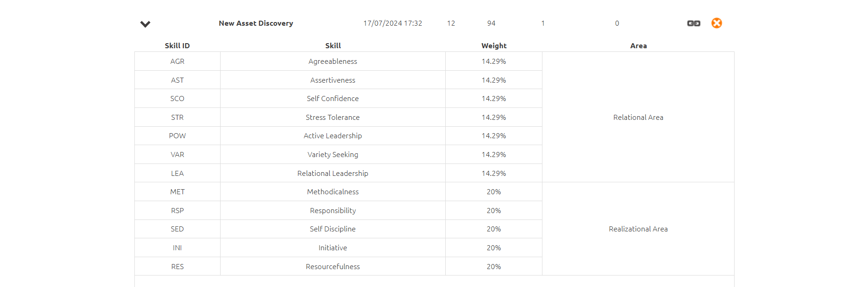Click the LEA skill ID cell
The width and height of the screenshot is (868, 287).
click(177, 173)
